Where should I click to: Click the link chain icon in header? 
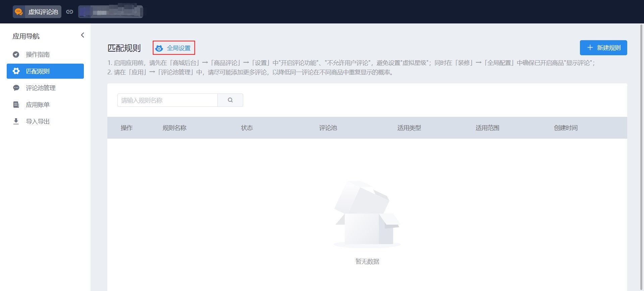coord(70,12)
